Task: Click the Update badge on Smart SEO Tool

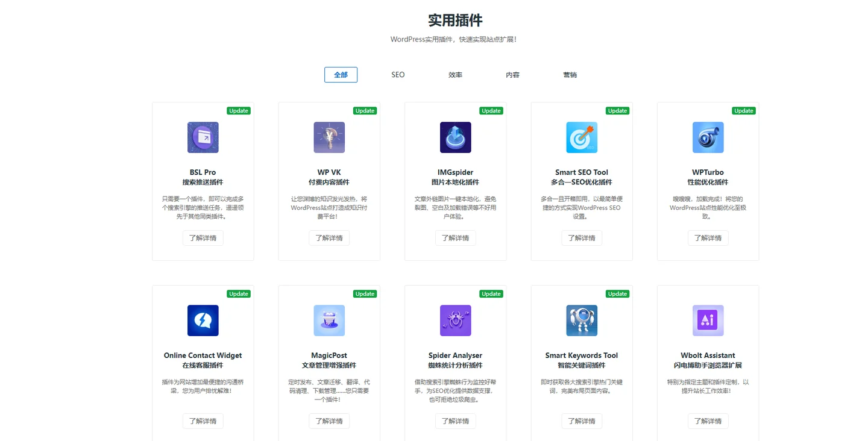Action: 618,111
